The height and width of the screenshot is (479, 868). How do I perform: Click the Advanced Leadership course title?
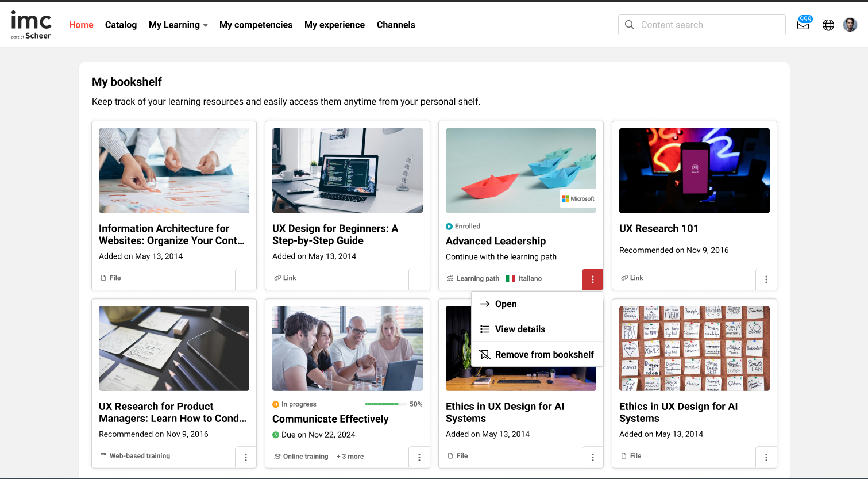coord(496,241)
